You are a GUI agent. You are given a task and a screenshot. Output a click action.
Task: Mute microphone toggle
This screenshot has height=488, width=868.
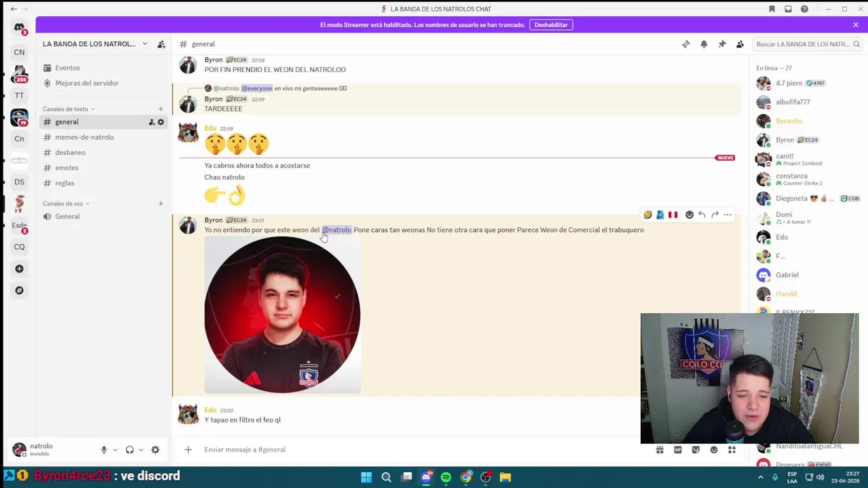[104, 450]
